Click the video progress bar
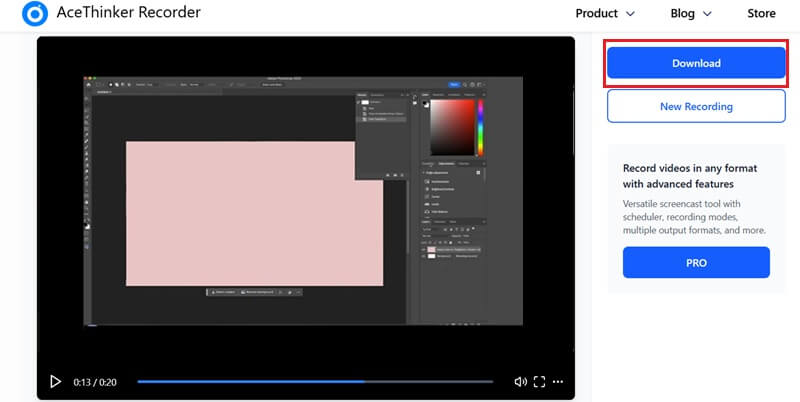Image resolution: width=800 pixels, height=402 pixels. pyautogui.click(x=315, y=381)
